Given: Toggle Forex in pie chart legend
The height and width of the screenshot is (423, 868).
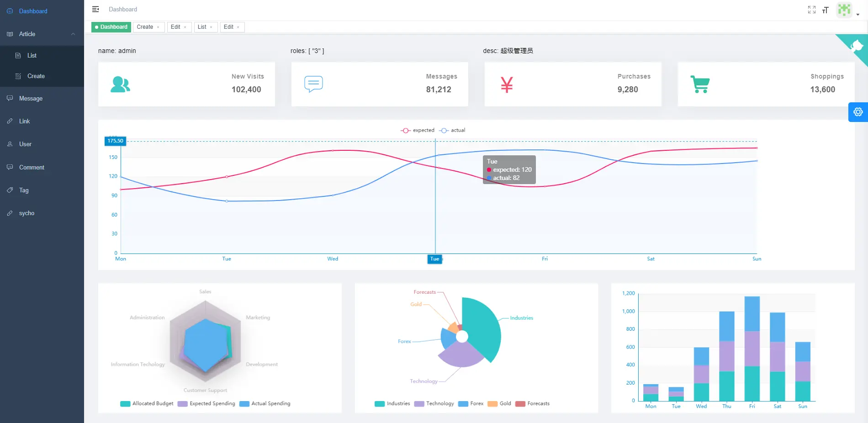Looking at the screenshot, I should [x=471, y=403].
